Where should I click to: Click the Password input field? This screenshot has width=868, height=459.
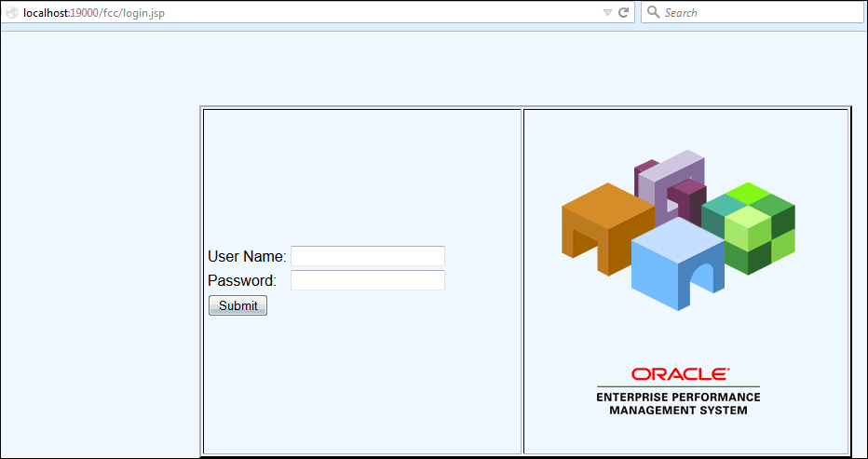(368, 280)
